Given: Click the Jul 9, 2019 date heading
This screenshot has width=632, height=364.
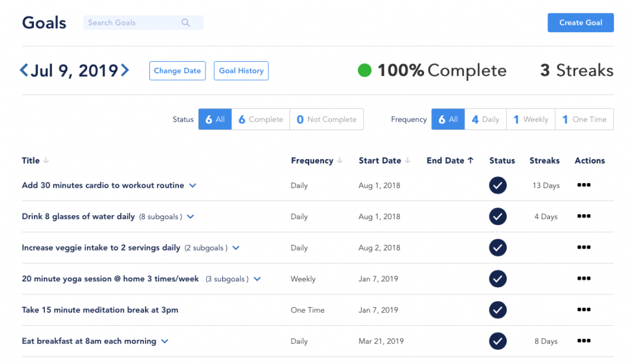Looking at the screenshot, I should tap(74, 70).
